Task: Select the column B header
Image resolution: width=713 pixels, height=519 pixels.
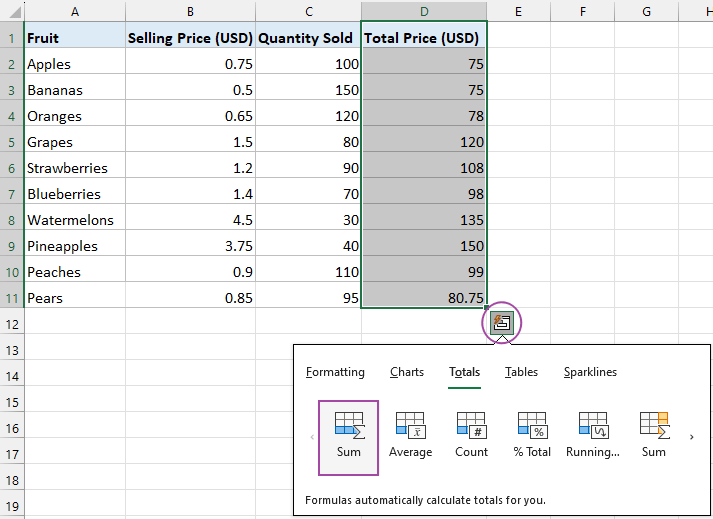Action: point(189,11)
